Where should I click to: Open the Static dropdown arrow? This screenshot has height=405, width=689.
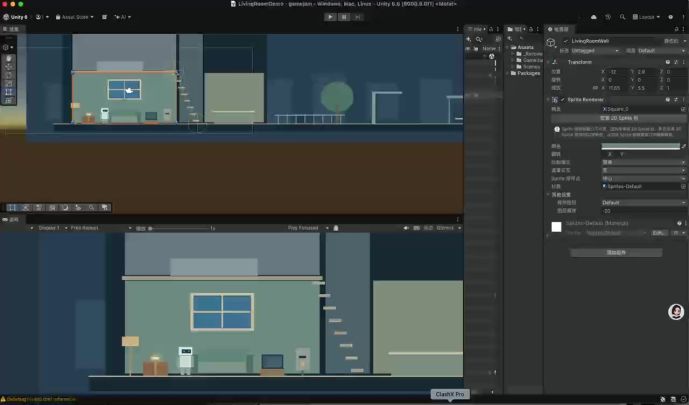coord(685,41)
